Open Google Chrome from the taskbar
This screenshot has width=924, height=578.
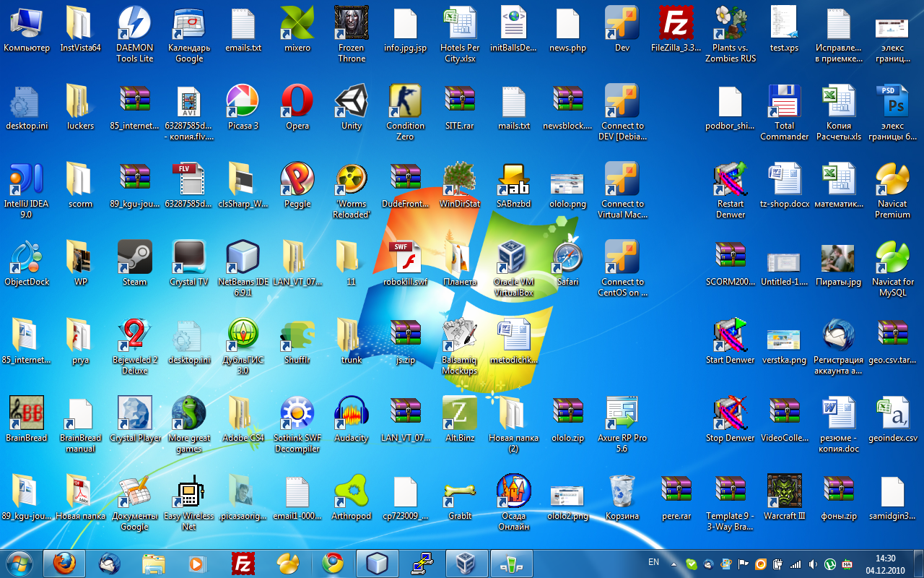point(333,562)
